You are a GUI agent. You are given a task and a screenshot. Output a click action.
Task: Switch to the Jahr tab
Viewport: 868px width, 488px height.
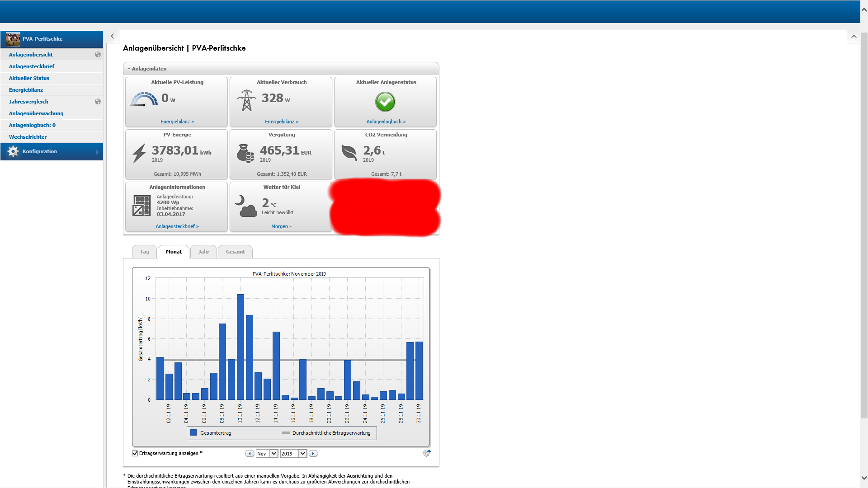[x=203, y=252]
